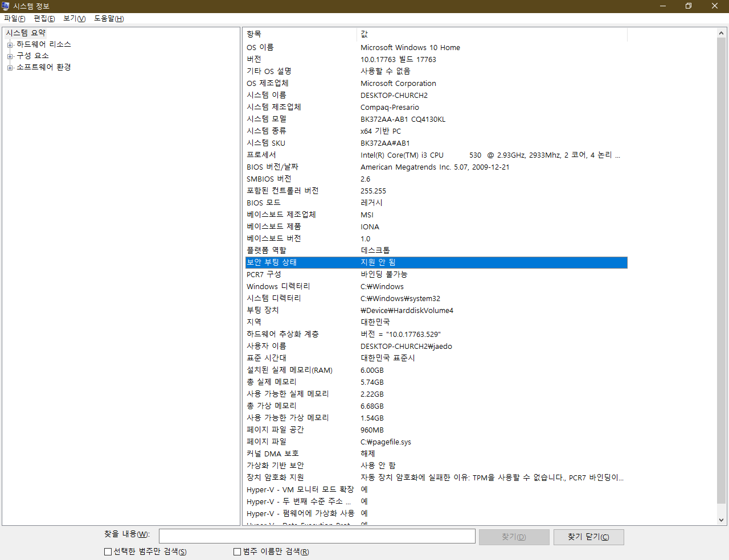The height and width of the screenshot is (560, 729).
Task: Select the OS 이름 row
Action: (436, 47)
